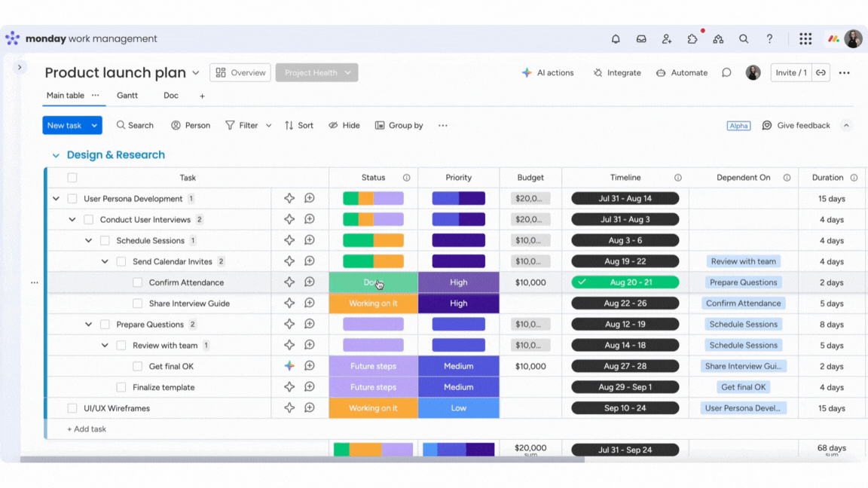The height and width of the screenshot is (488, 868).
Task: Click the search magnifier in top bar
Action: click(x=744, y=39)
